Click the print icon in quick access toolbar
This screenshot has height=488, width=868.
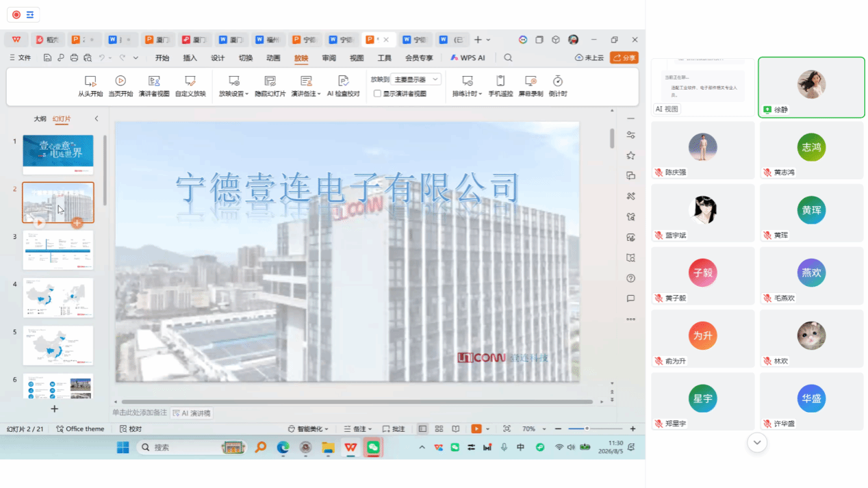(x=74, y=58)
